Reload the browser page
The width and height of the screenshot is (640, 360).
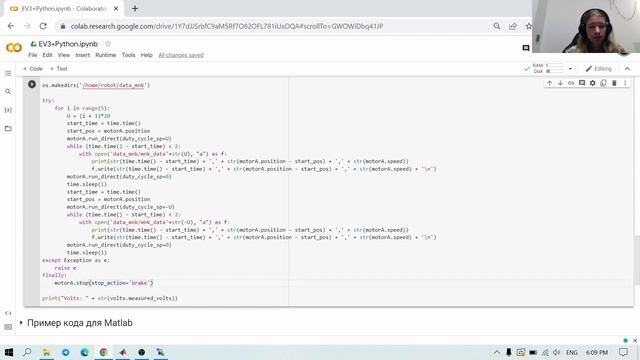[43, 26]
